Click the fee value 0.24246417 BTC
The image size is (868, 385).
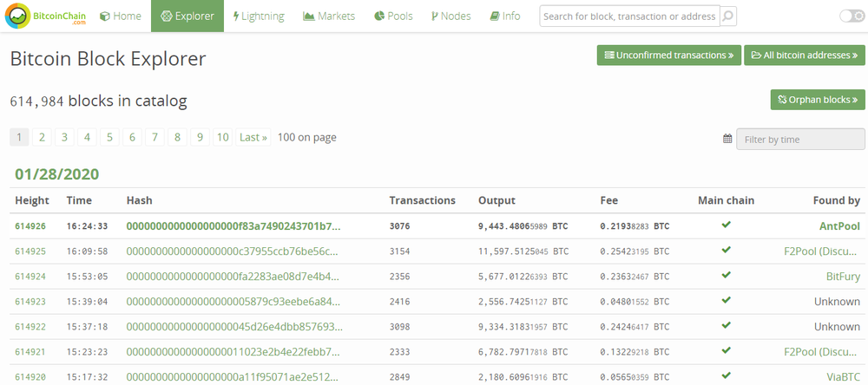(x=635, y=327)
